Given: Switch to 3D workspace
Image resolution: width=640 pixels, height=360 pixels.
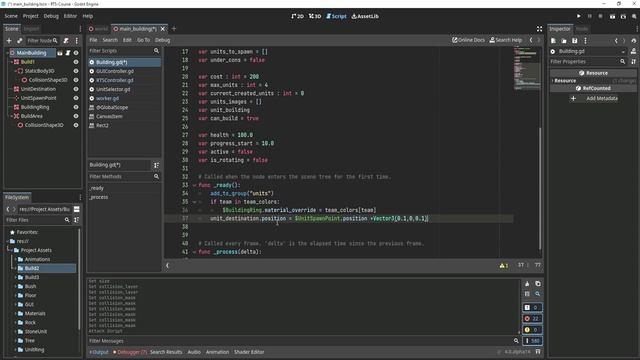Looking at the screenshot, I should (315, 16).
